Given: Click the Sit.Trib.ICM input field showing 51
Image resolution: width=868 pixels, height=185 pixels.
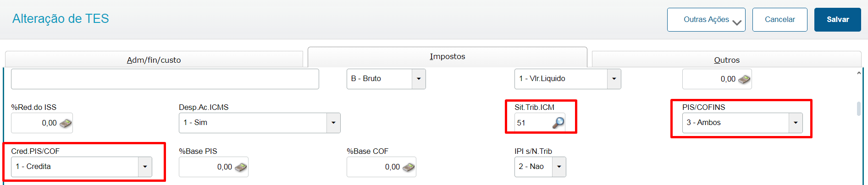Looking at the screenshot, I should 533,123.
